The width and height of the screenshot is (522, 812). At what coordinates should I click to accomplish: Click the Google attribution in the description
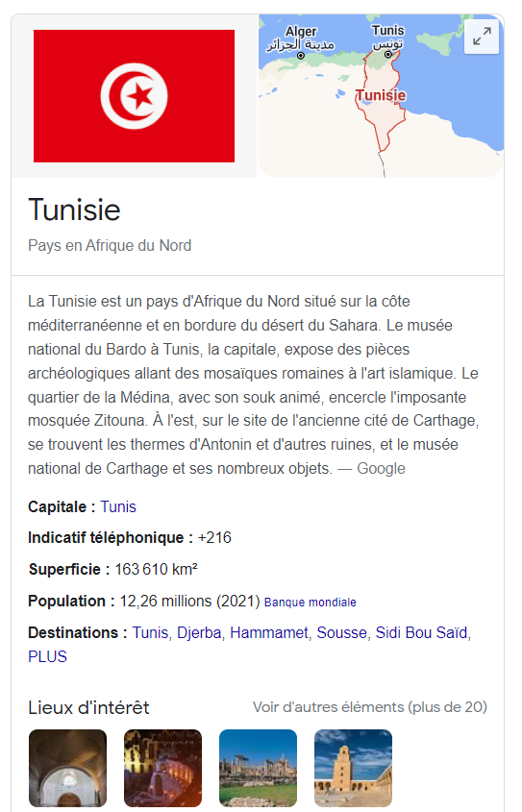[381, 469]
